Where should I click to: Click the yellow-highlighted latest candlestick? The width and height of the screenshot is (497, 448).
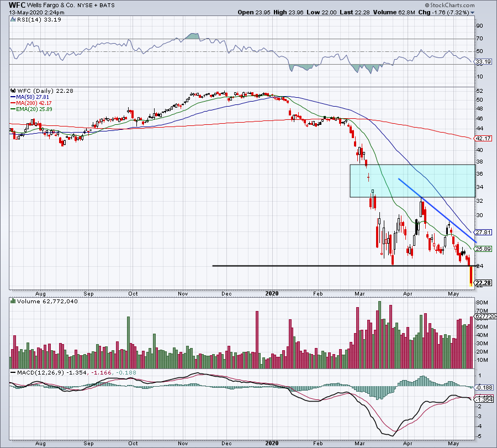tap(471, 276)
